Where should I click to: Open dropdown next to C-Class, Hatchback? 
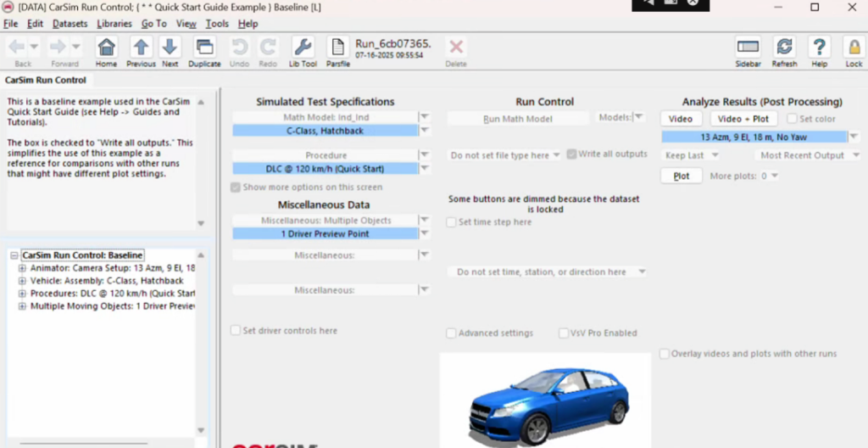[x=425, y=132]
